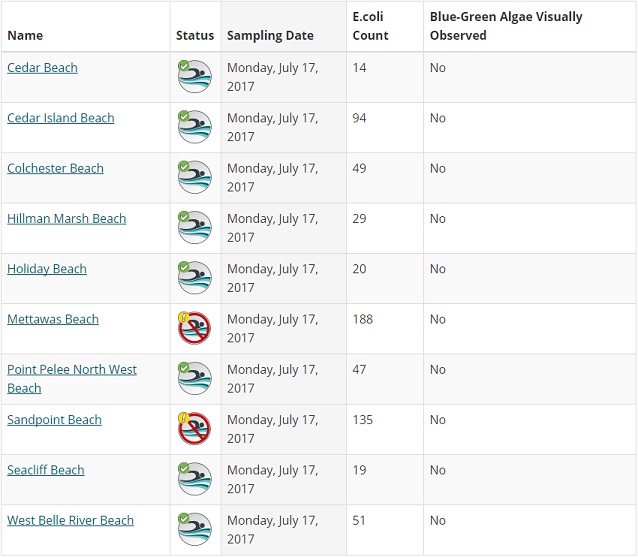Open the Cedar Island Beach link
The image size is (638, 557).
(x=60, y=118)
